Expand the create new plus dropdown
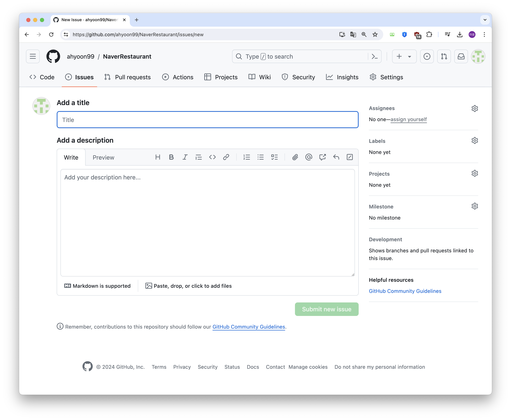This screenshot has width=511, height=420. (404, 57)
